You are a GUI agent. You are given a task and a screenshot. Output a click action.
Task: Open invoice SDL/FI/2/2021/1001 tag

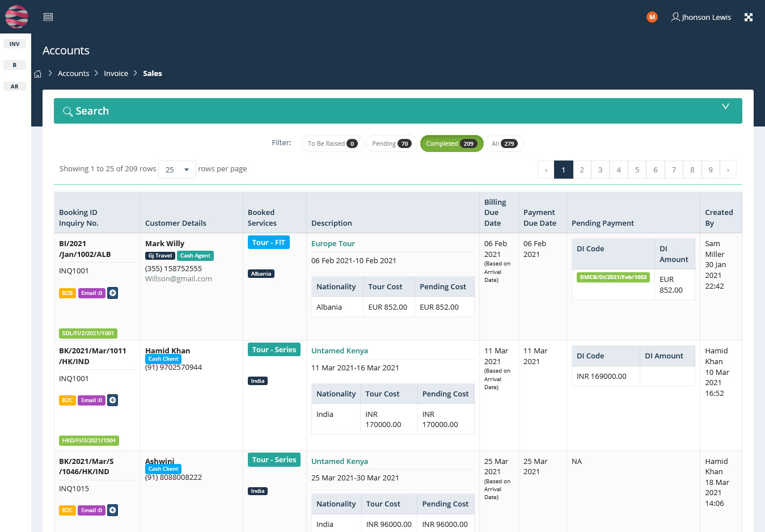point(88,333)
